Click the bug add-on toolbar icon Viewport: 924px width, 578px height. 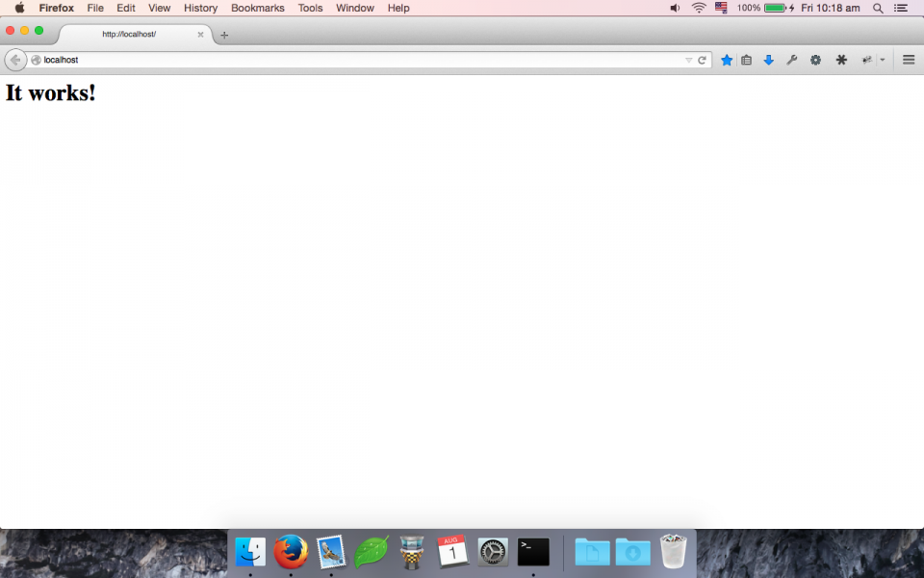[867, 60]
